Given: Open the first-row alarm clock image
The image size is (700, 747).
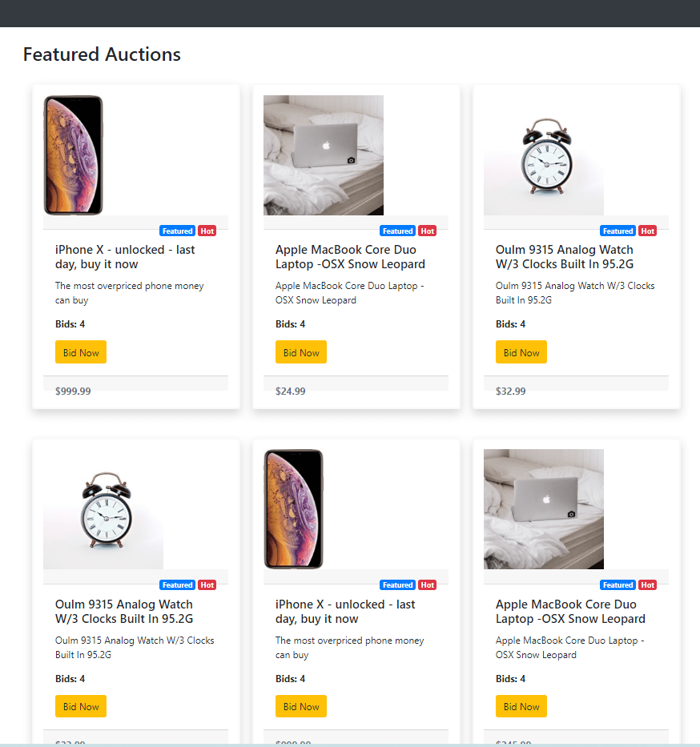Looking at the screenshot, I should (544, 155).
